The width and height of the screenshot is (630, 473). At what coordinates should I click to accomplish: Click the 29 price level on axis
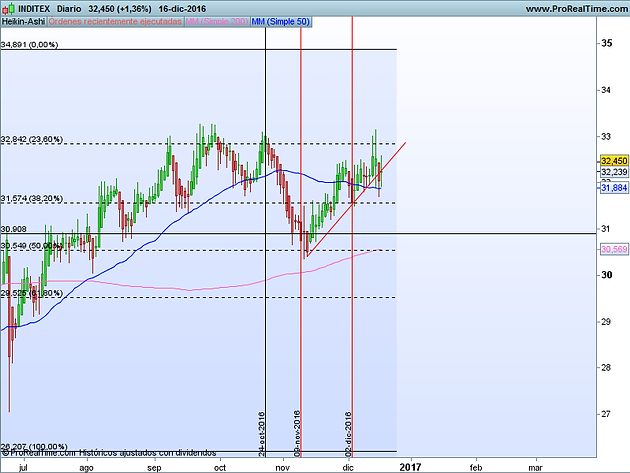pyautogui.click(x=606, y=322)
